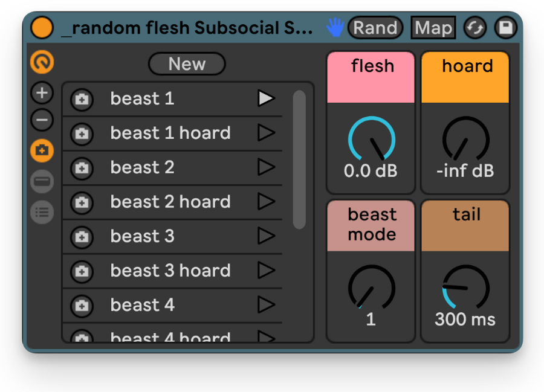The width and height of the screenshot is (544, 392).
Task: Click the minus button to show fewer macros
Action: [42, 120]
